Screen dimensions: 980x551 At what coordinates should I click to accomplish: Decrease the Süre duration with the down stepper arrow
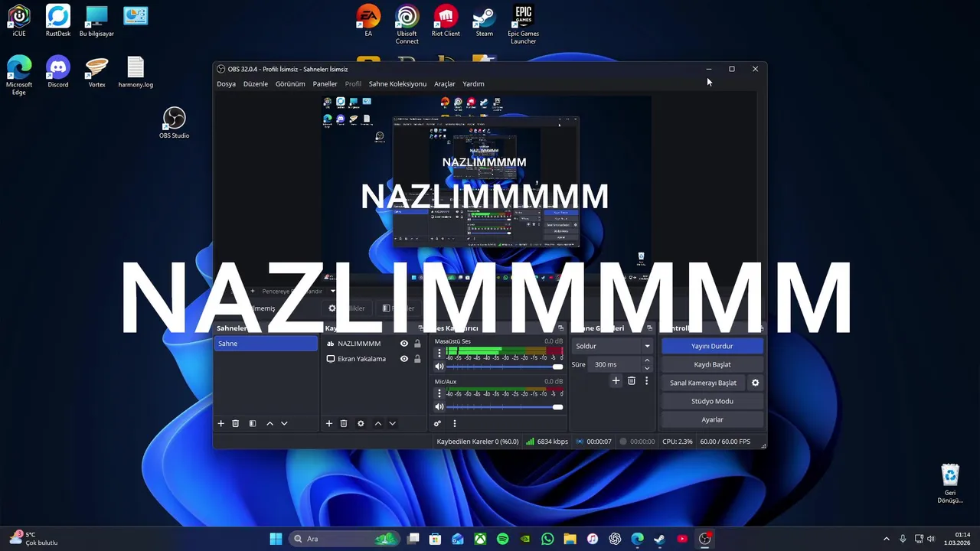(x=647, y=368)
